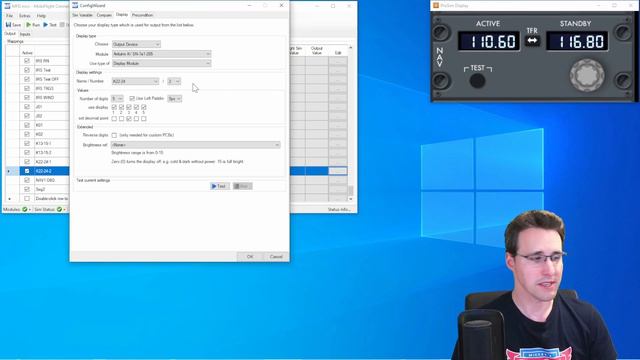Click the MobiFlight Connector window app icon
This screenshot has height=360, width=640.
[7, 6]
